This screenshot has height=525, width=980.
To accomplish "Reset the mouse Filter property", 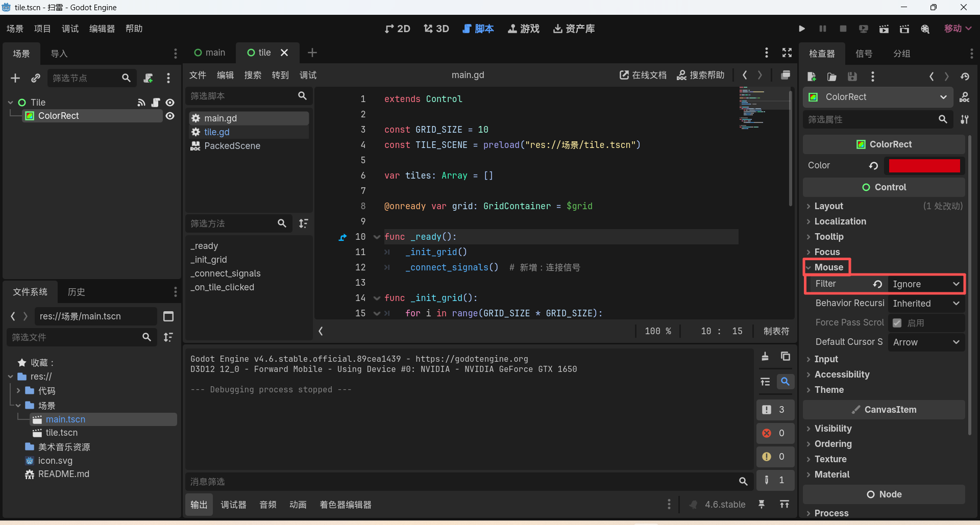I will pos(877,284).
